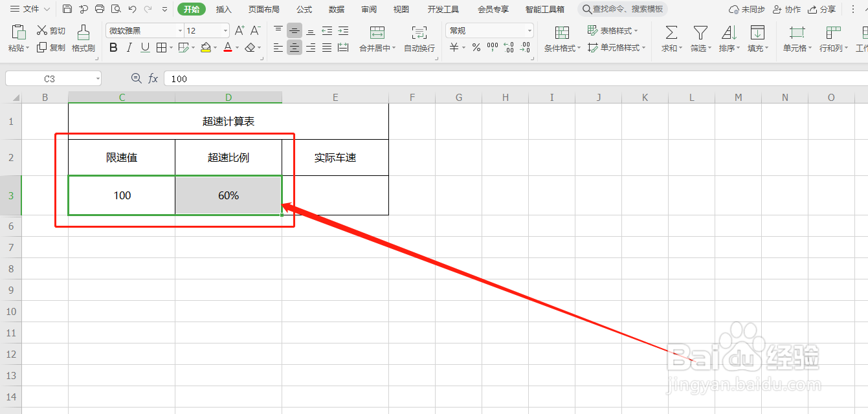Toggle right horizontal alignment
The height and width of the screenshot is (414, 868).
(311, 47)
